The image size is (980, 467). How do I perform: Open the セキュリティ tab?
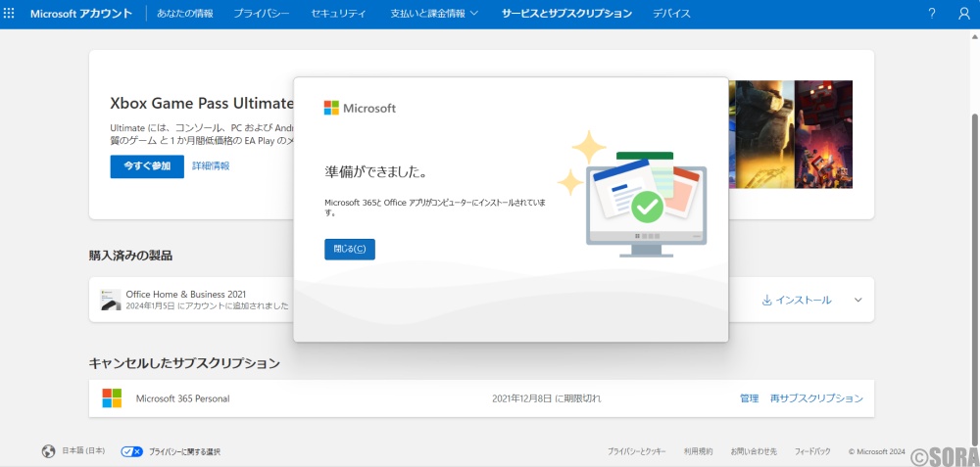(x=339, y=13)
